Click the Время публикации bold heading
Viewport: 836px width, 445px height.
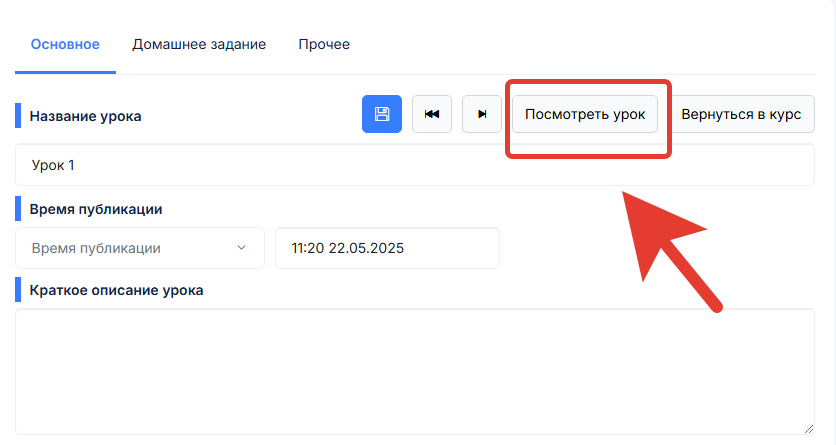[96, 209]
